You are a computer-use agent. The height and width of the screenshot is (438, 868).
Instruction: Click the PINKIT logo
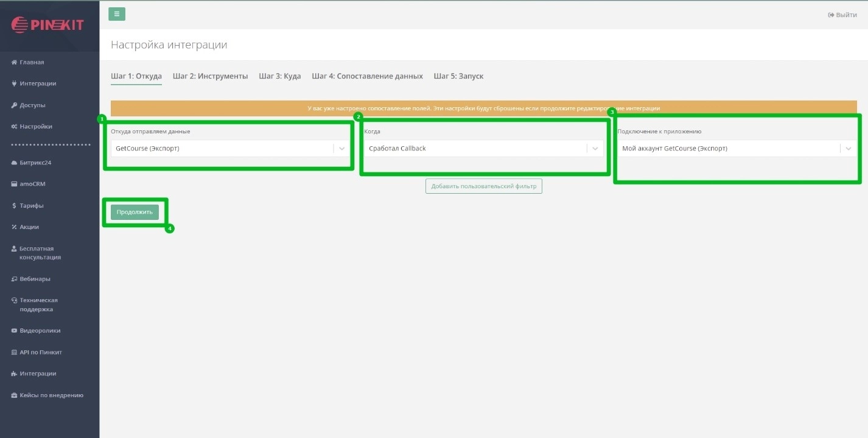(x=47, y=25)
